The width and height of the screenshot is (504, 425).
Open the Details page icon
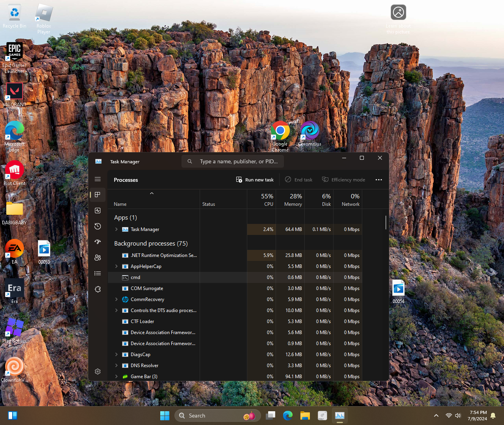[x=98, y=273]
